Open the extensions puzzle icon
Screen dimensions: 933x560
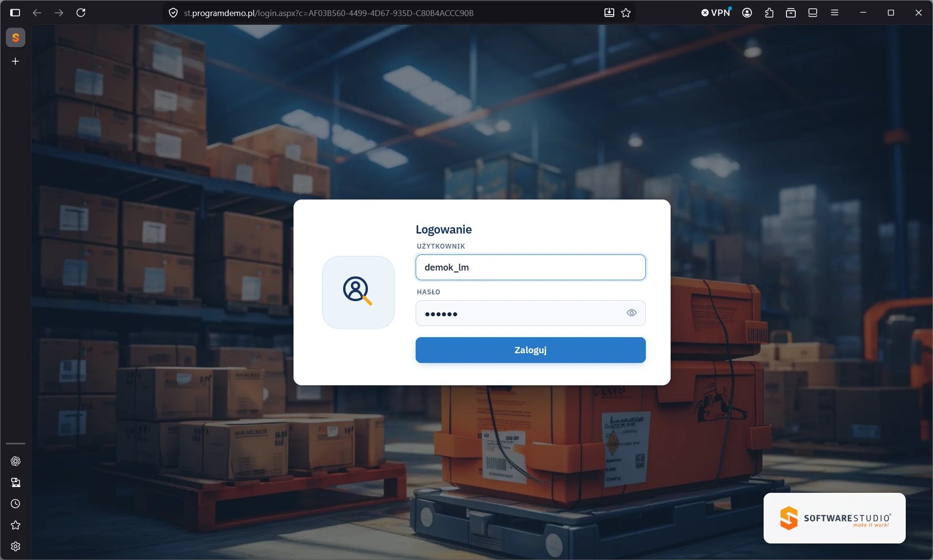(769, 13)
